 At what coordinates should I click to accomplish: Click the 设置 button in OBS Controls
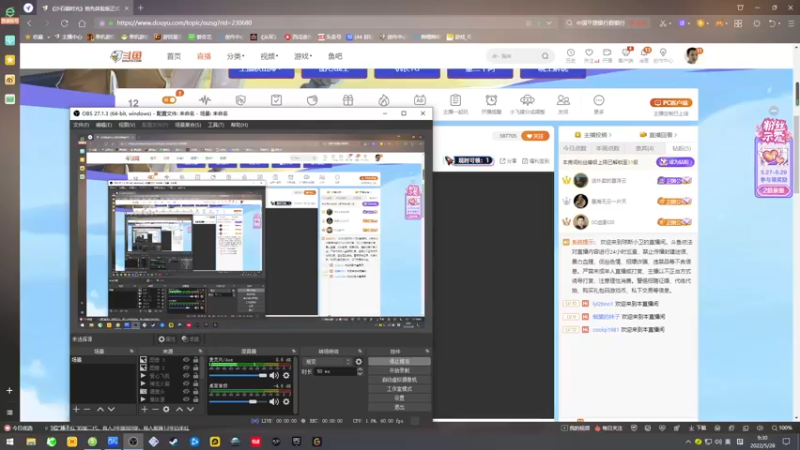399,398
